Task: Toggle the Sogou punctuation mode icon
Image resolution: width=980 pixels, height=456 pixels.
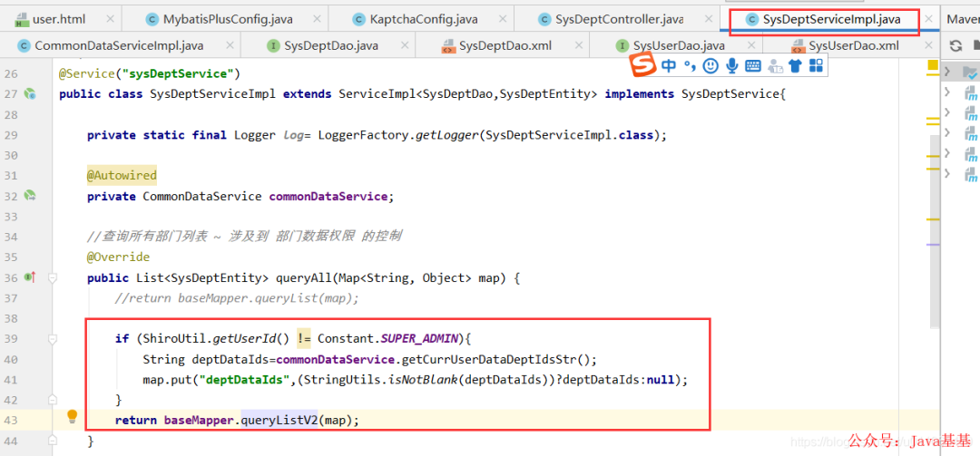Action: (x=690, y=65)
